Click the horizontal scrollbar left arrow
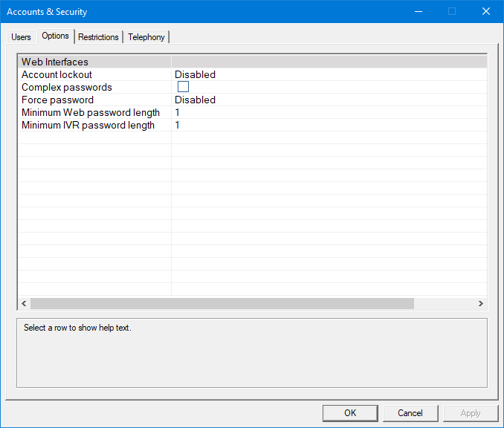The height and width of the screenshot is (428, 504). point(24,304)
